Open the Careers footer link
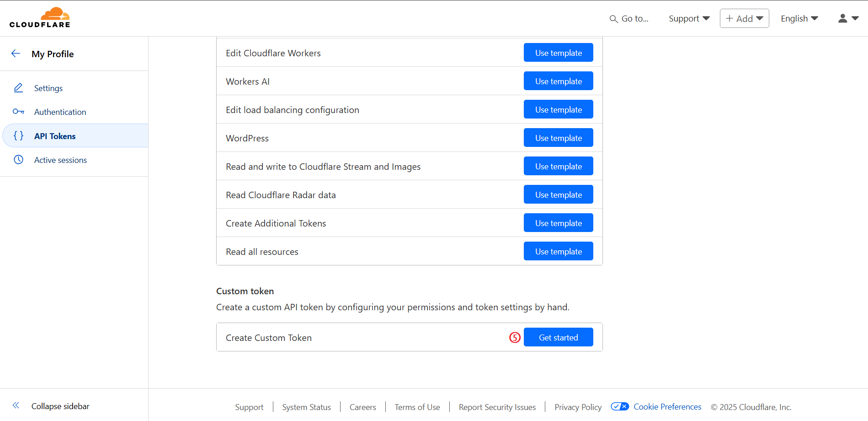The height and width of the screenshot is (421, 868). pos(363,407)
